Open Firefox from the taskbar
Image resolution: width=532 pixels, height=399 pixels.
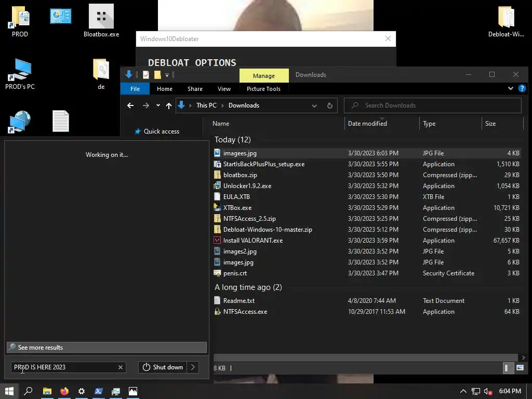tap(64, 391)
